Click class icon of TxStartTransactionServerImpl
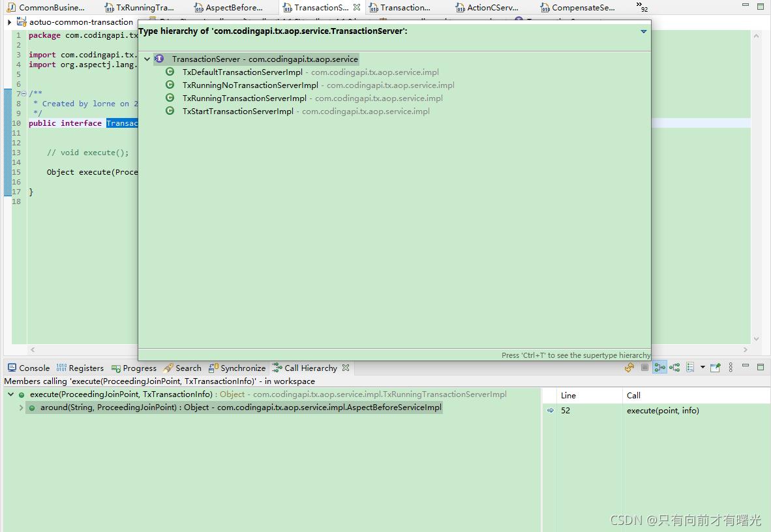This screenshot has width=771, height=532. 170,111
